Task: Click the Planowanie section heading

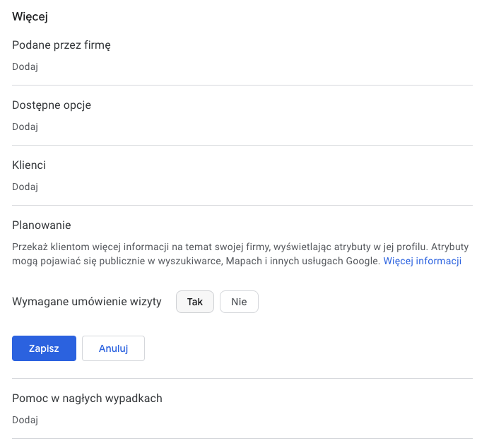Action: (42, 225)
